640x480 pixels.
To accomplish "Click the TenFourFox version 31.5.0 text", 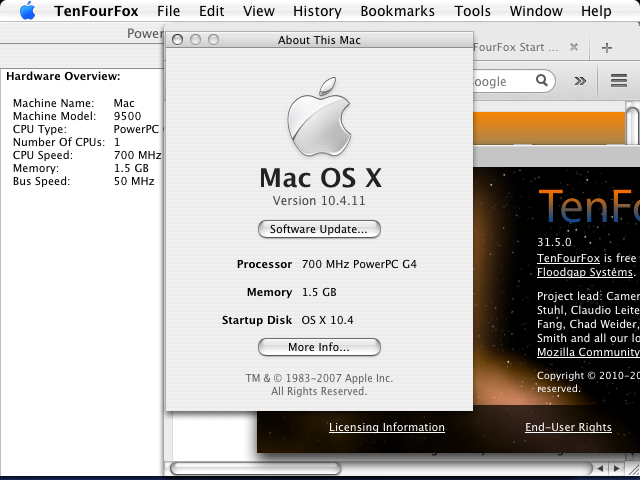I will pyautogui.click(x=554, y=242).
